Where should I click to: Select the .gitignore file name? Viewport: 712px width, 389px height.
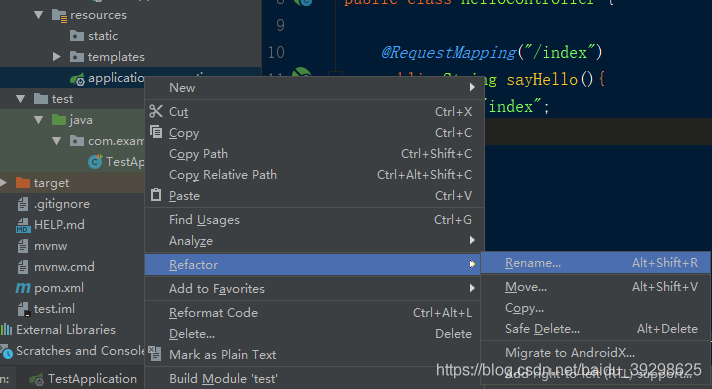[62, 204]
